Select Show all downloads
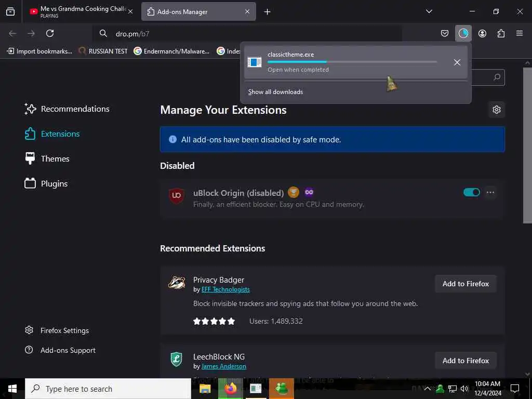 (275, 92)
